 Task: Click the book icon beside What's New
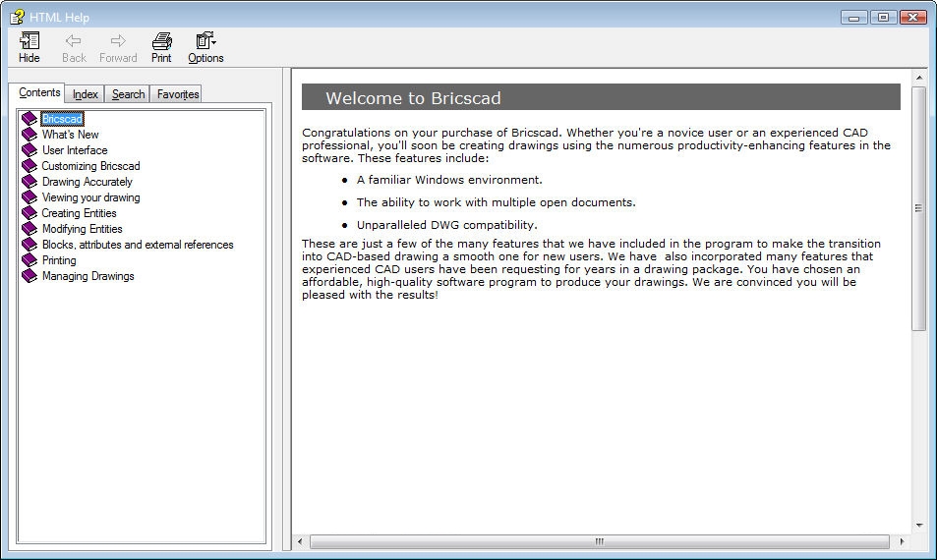29,135
